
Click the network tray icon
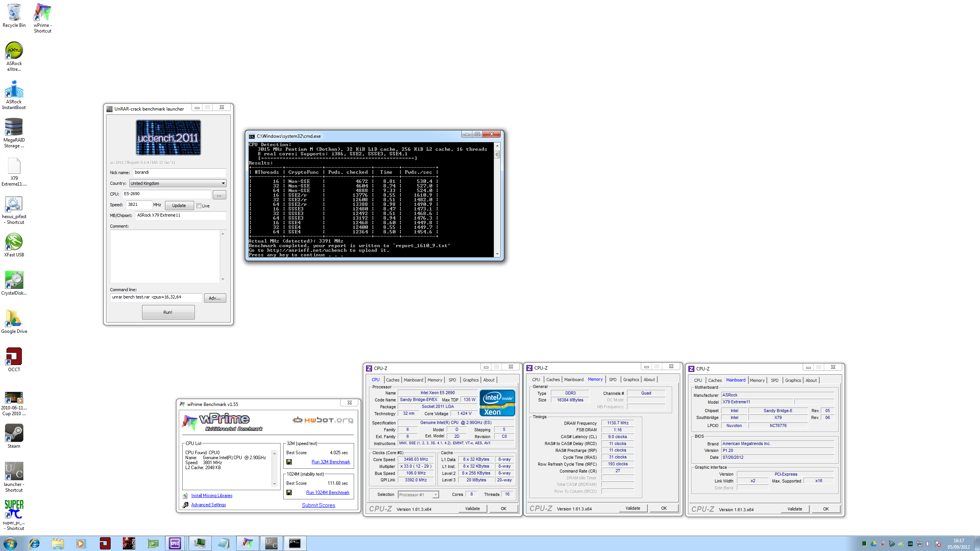pyautogui.click(x=919, y=544)
